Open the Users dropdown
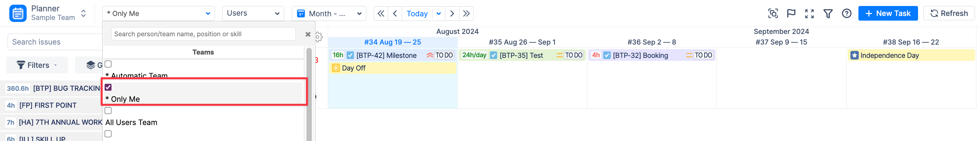 tap(252, 14)
